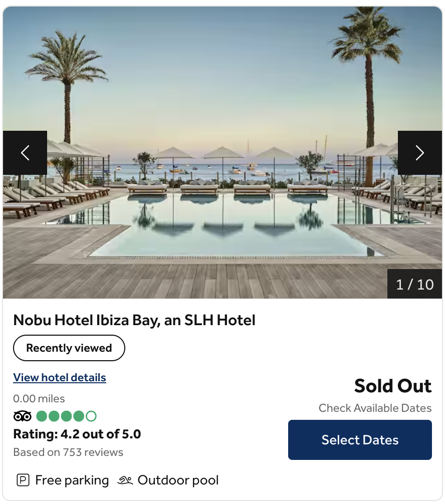Image resolution: width=445 pixels, height=504 pixels.
Task: Click the Recently viewed badge
Action: 69,348
